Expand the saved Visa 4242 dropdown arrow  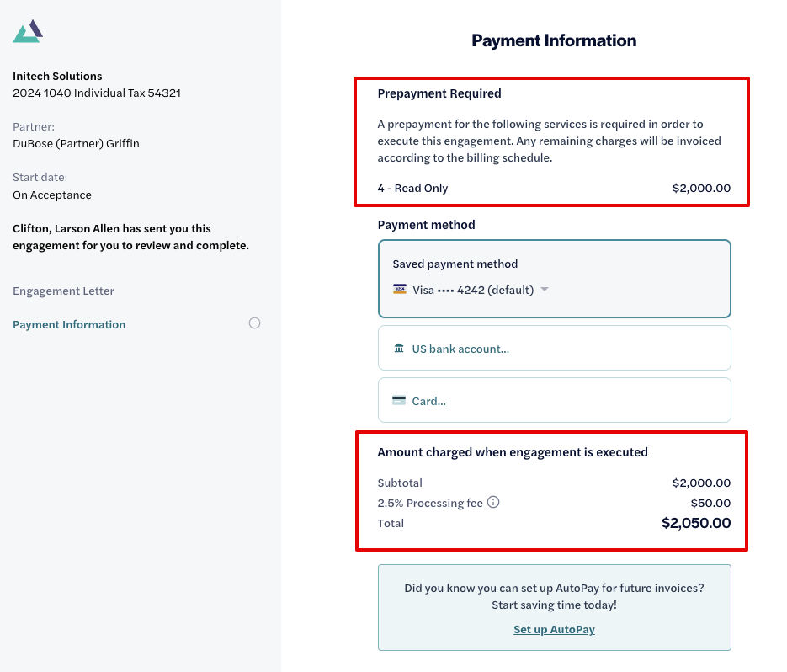(545, 290)
